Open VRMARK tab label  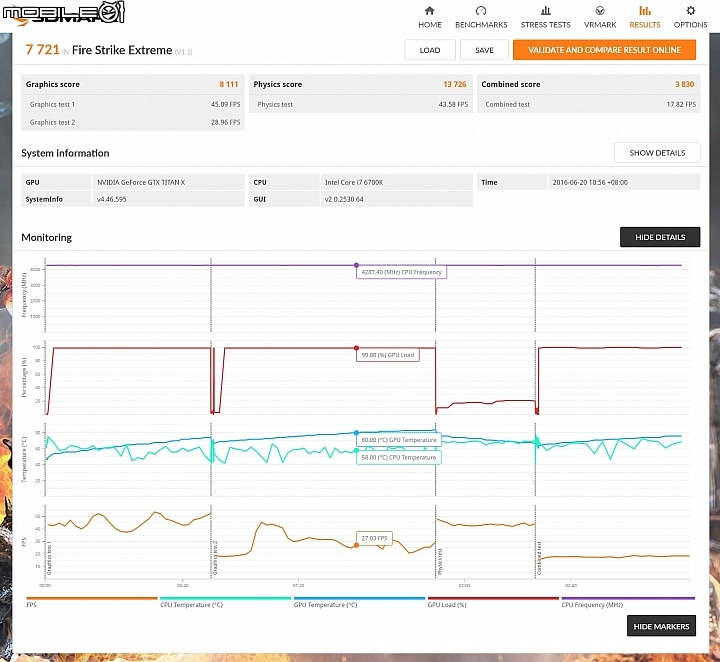click(600, 25)
